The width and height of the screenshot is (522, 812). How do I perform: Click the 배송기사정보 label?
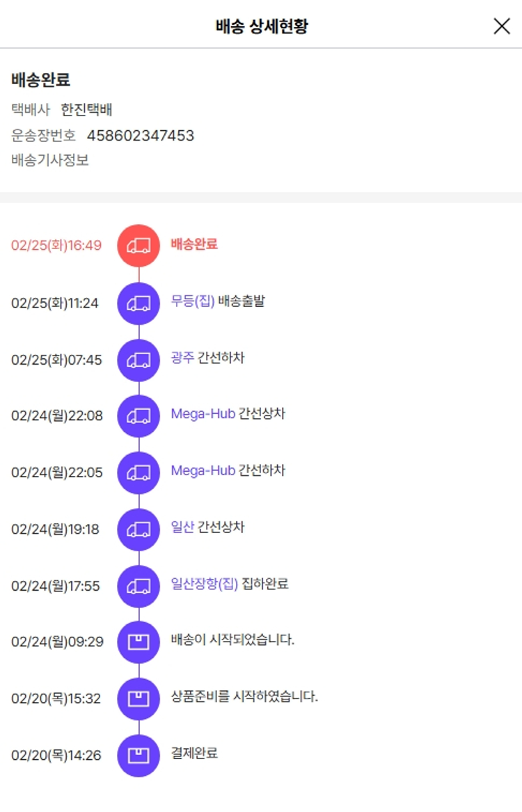pos(50,160)
